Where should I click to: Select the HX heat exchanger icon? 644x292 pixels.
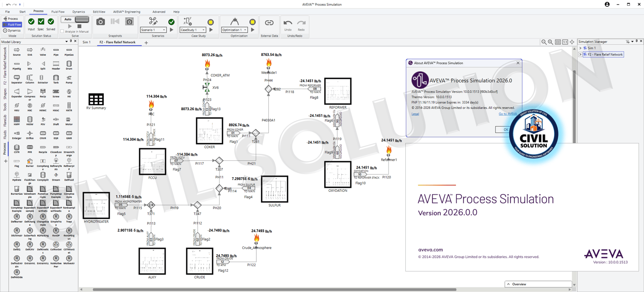pos(69,92)
